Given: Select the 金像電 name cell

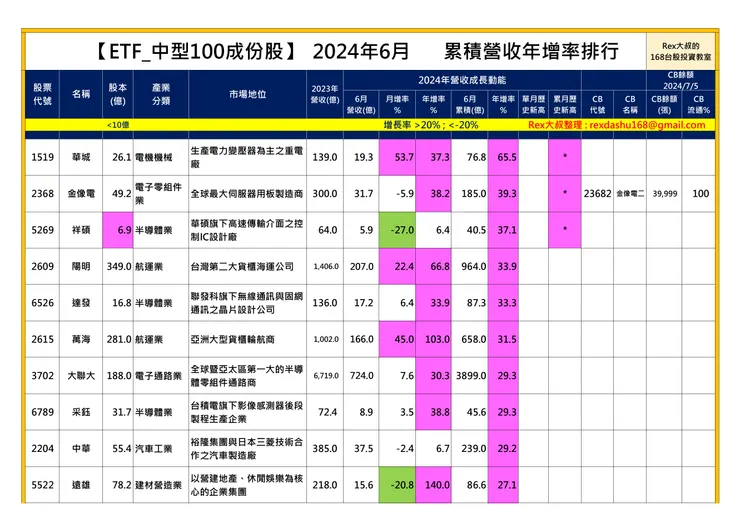Looking at the screenshot, I should (81, 194).
